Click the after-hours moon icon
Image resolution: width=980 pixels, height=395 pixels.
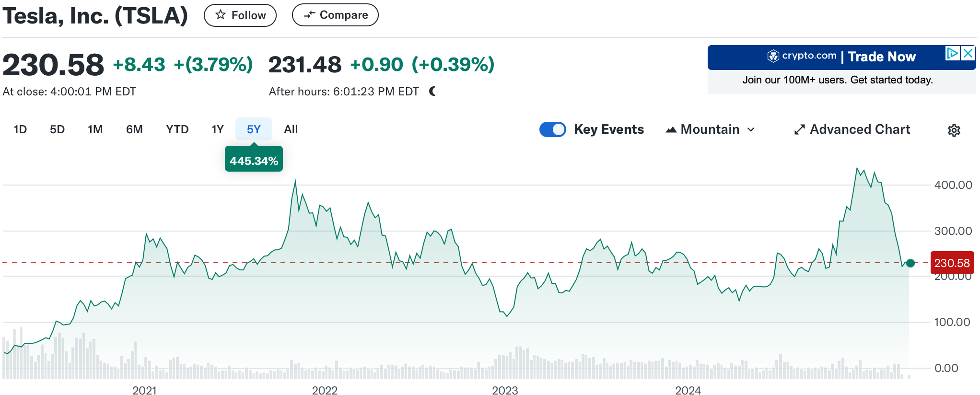(432, 91)
